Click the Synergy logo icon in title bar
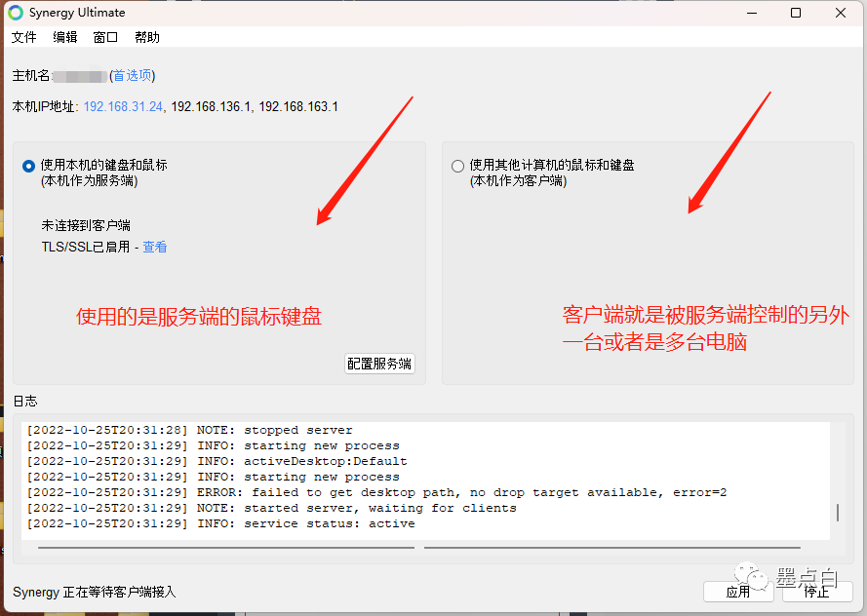The width and height of the screenshot is (867, 616). tap(16, 13)
